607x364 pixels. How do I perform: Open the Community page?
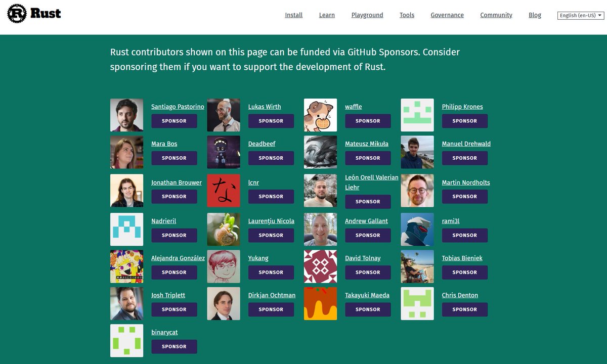(x=496, y=15)
